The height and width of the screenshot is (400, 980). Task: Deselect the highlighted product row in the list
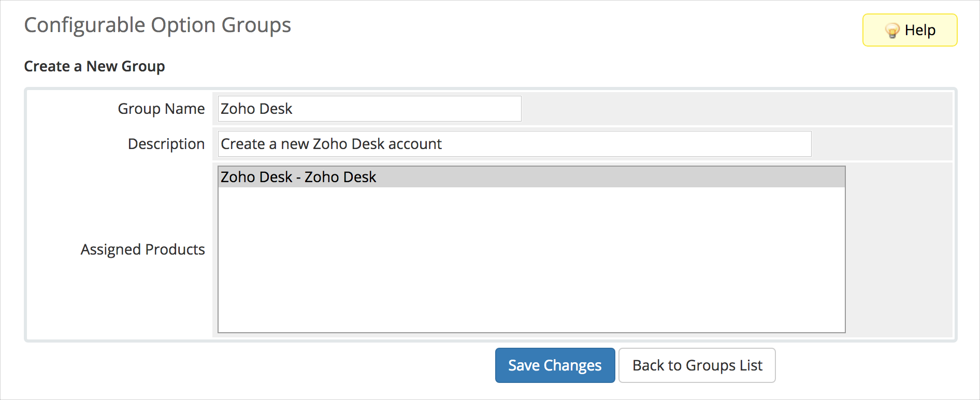(x=531, y=177)
